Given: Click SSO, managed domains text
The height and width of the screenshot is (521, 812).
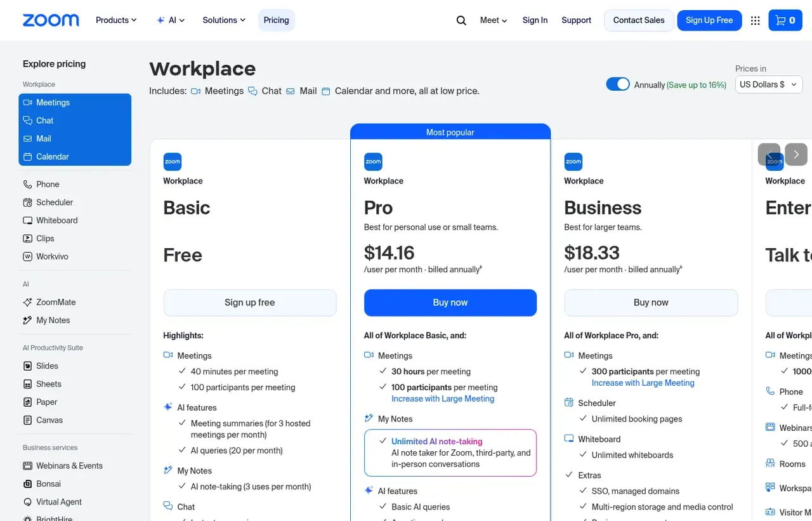Looking at the screenshot, I should tap(636, 491).
